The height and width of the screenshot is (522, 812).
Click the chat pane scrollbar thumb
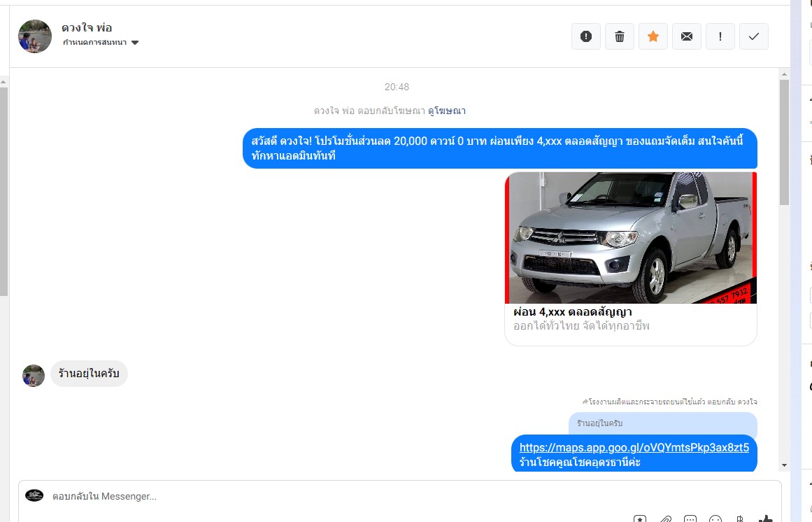(784, 143)
